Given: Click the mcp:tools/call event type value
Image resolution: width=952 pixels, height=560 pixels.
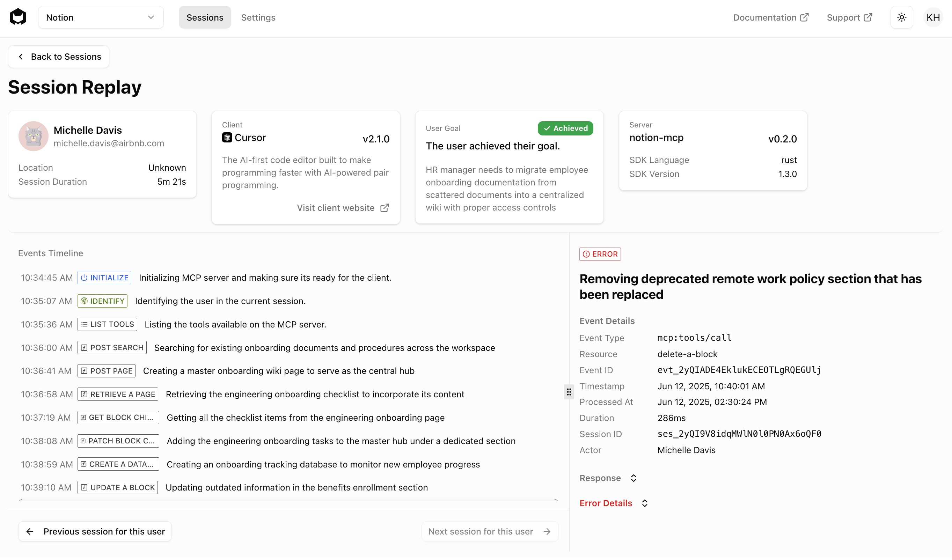Looking at the screenshot, I should click(x=694, y=338).
